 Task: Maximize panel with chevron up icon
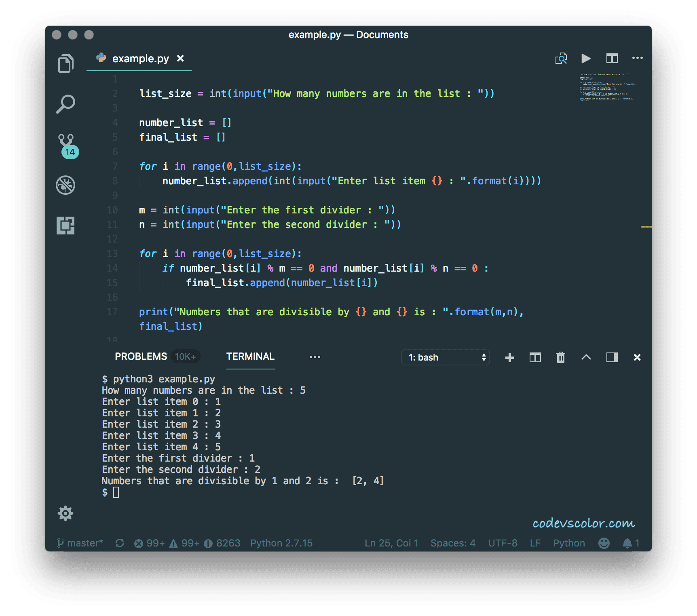[586, 357]
